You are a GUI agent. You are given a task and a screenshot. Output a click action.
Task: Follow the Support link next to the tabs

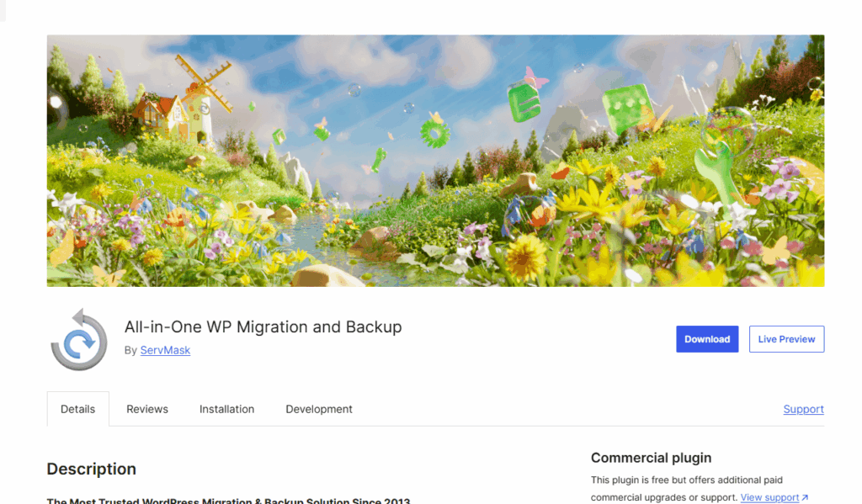[803, 409]
